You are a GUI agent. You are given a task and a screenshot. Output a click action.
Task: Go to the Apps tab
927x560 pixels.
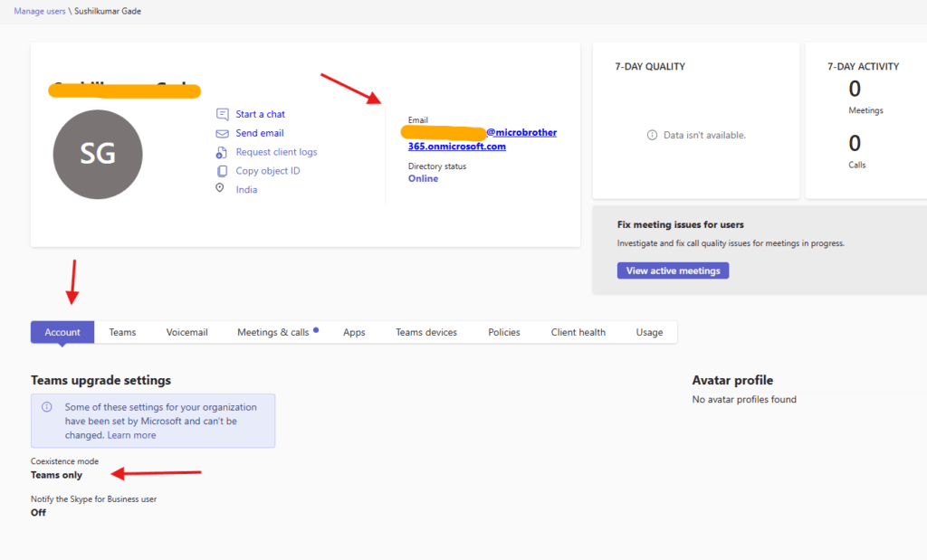[354, 332]
